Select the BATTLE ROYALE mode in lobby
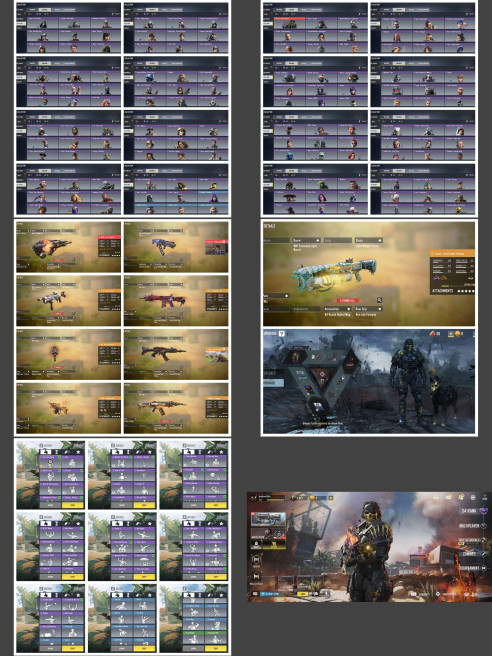The width and height of the screenshot is (492, 656). tap(473, 541)
